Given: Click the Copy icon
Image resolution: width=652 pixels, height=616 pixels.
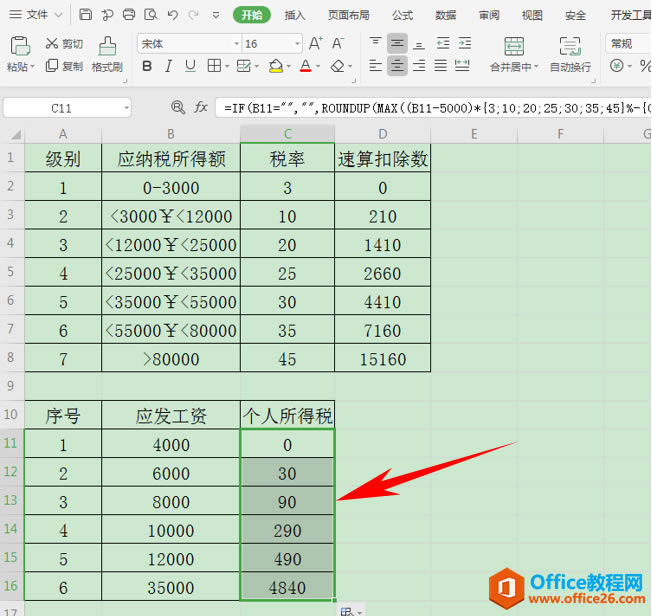Looking at the screenshot, I should [x=52, y=66].
